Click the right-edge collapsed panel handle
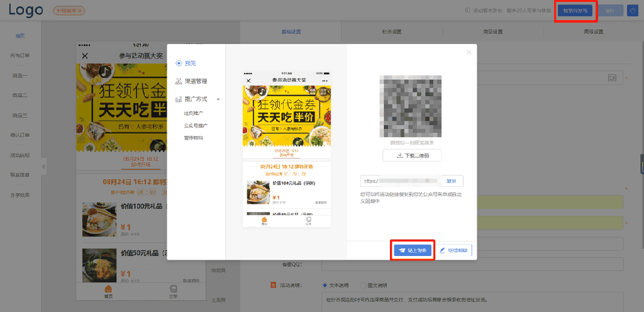 point(642,164)
